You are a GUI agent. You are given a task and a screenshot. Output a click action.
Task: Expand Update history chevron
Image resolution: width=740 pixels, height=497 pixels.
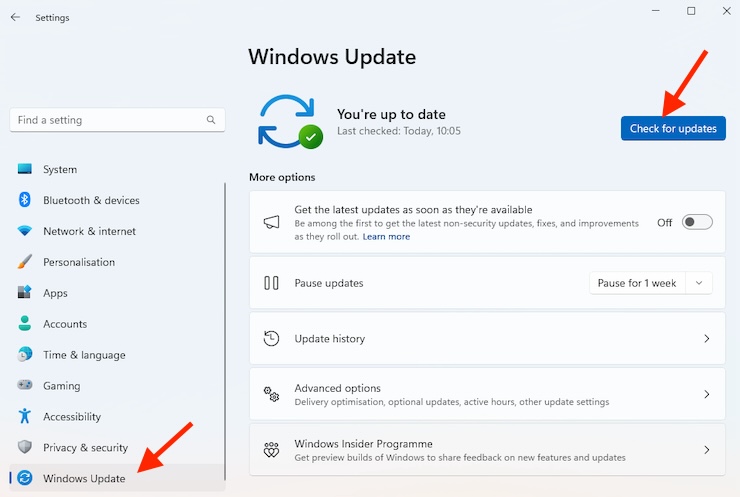tap(706, 338)
